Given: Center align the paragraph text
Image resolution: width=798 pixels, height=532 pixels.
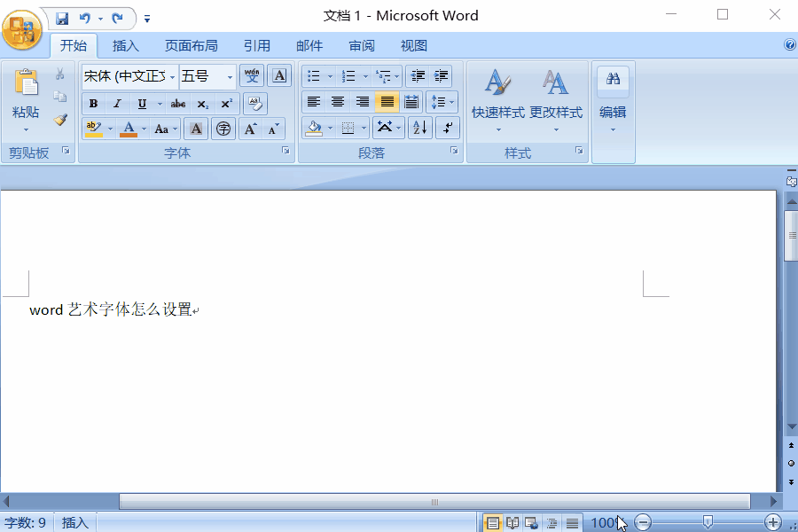Looking at the screenshot, I should (338, 102).
